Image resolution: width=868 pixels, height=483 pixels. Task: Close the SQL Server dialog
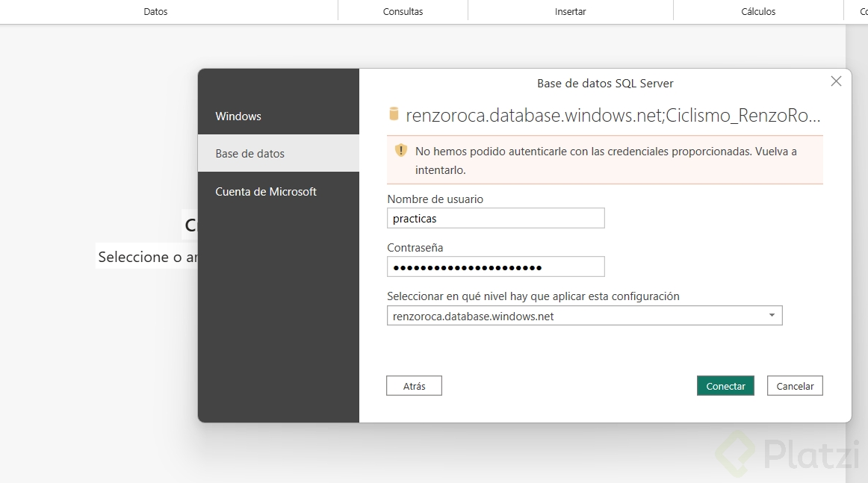pos(836,81)
